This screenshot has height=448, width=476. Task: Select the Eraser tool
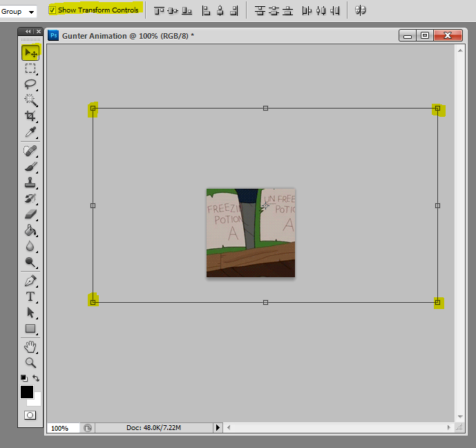click(x=30, y=214)
